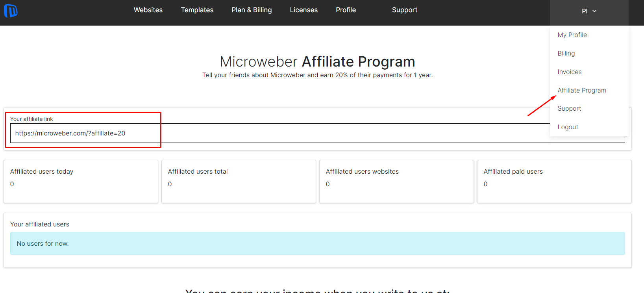Choose My Profile from the account menu
Screen dimensions: 644x293
tap(572, 35)
